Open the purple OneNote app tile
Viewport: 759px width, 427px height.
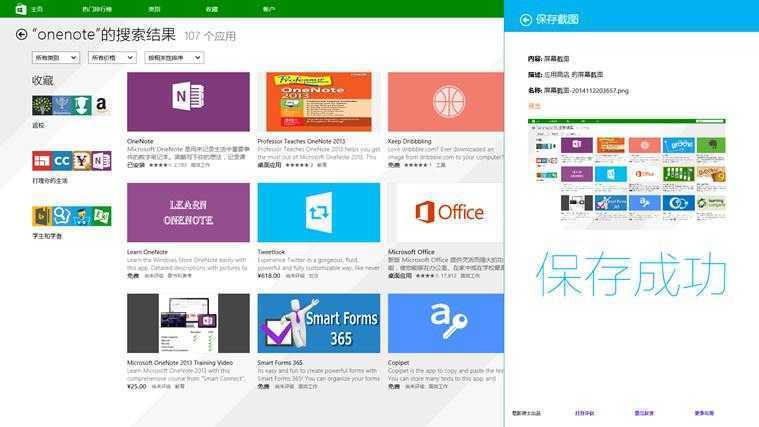tap(188, 102)
